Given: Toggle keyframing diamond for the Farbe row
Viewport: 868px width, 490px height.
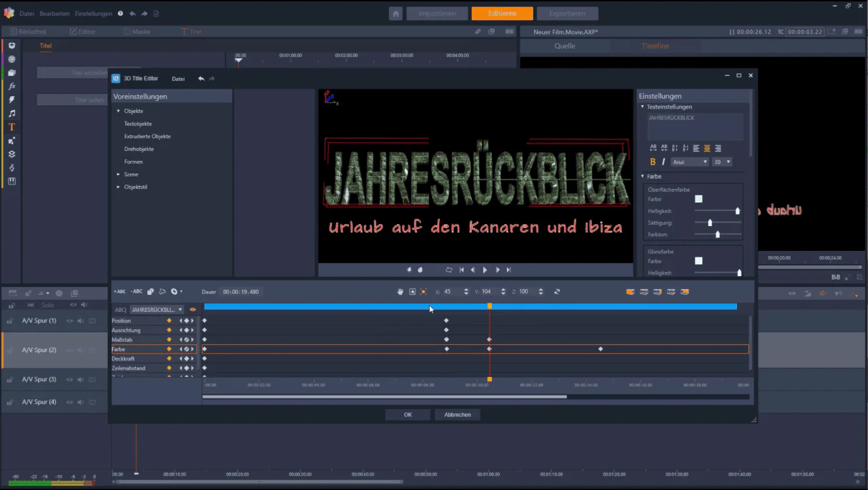Looking at the screenshot, I should [x=169, y=349].
